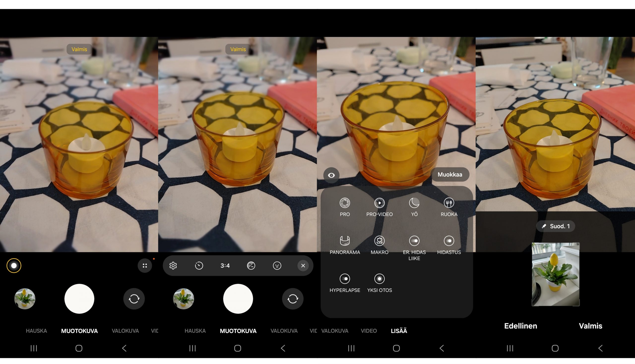Open the 3:4 aspect ratio selector
The width and height of the screenshot is (635, 364).
click(225, 266)
